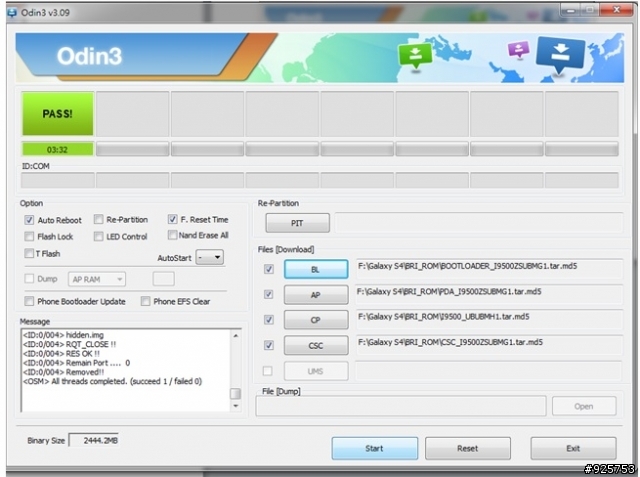Screen dimensions: 640x477
Task: Click the Message log scroll down arrow
Action: [236, 406]
